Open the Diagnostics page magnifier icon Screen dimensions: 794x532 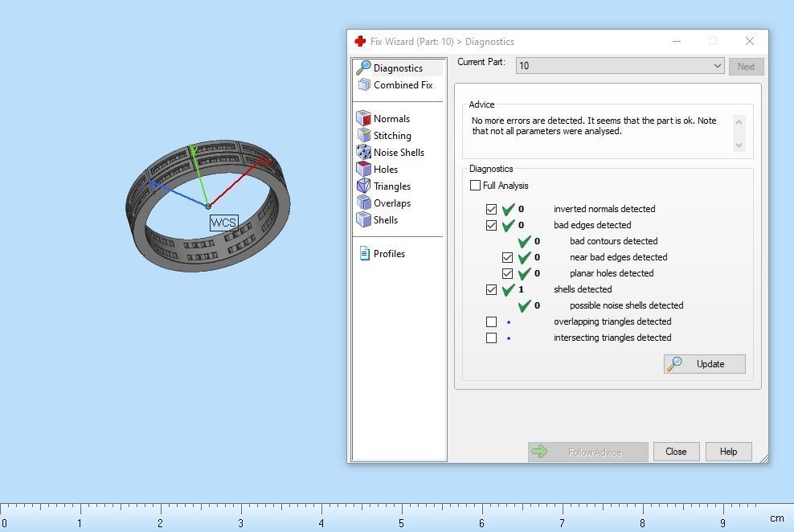click(363, 68)
